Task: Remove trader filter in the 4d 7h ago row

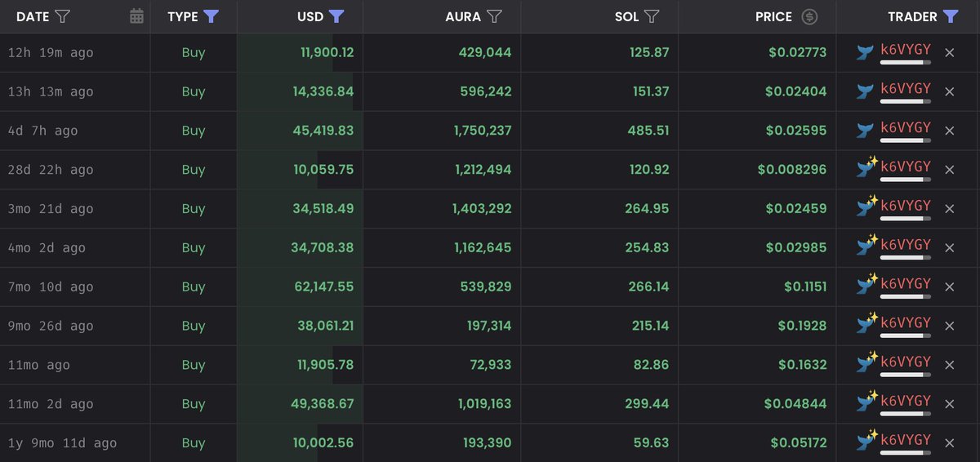Action: click(x=949, y=131)
